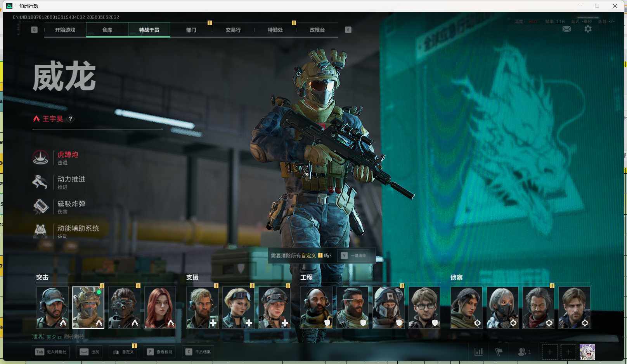Click the 出战 deploy button
This screenshot has height=364, width=627.
point(90,352)
